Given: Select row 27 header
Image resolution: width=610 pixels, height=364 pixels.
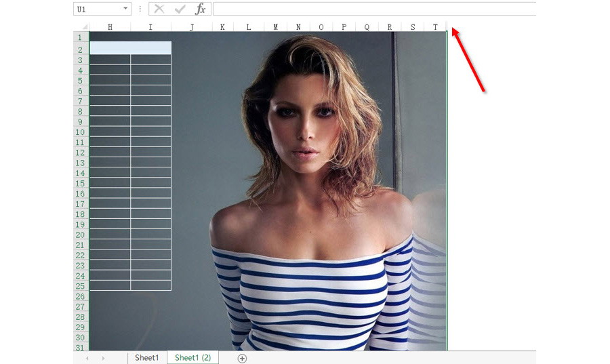Looking at the screenshot, I should coord(81,306).
